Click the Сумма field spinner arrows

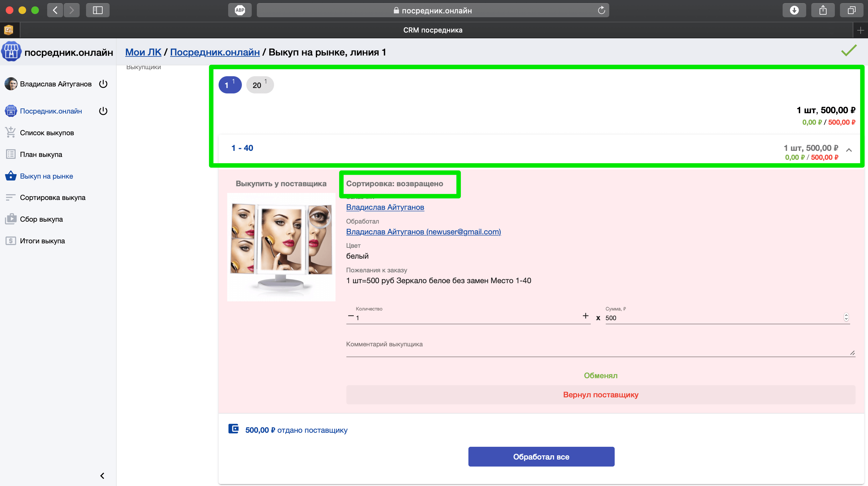pyautogui.click(x=846, y=317)
